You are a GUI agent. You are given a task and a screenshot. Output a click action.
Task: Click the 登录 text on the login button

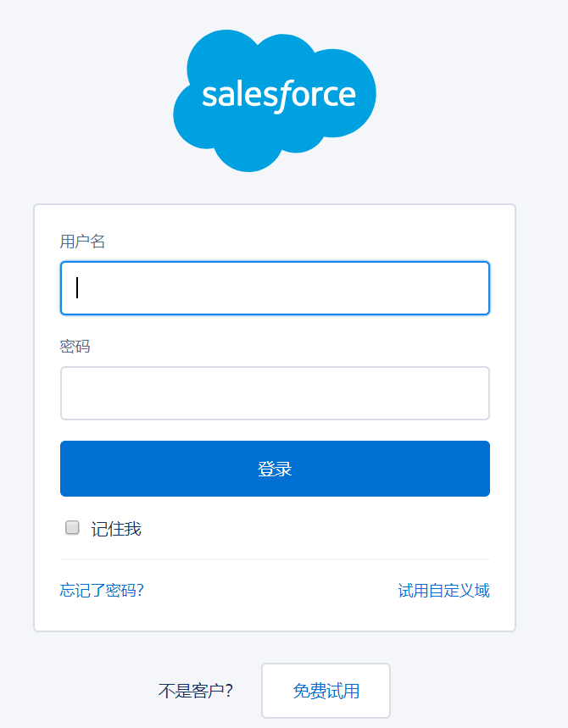tap(275, 469)
